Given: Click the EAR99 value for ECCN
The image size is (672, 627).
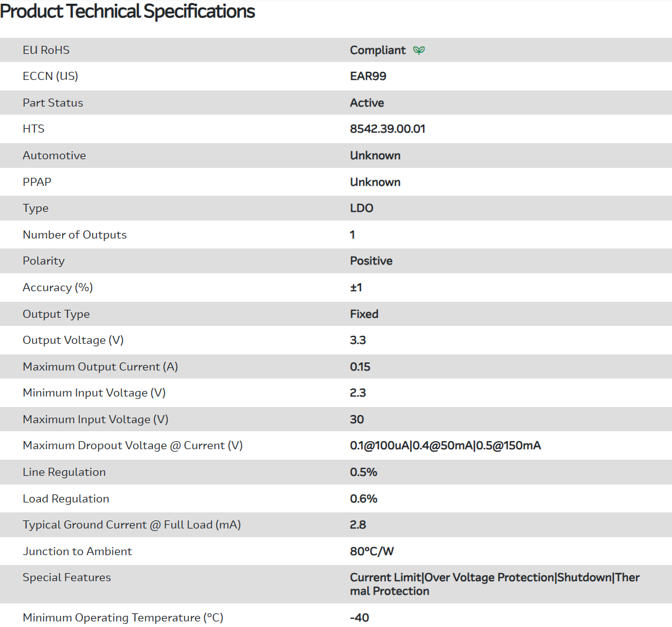Looking at the screenshot, I should 368,76.
